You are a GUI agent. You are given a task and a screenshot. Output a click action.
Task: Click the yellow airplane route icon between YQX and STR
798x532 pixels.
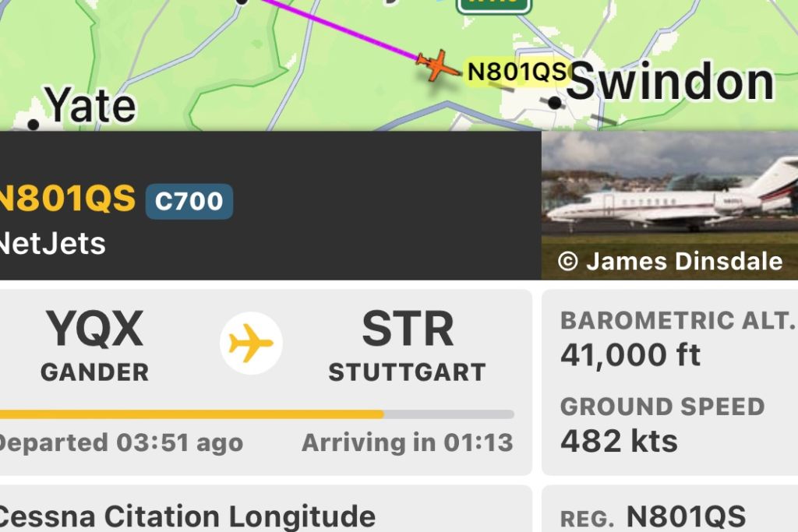[x=252, y=341]
